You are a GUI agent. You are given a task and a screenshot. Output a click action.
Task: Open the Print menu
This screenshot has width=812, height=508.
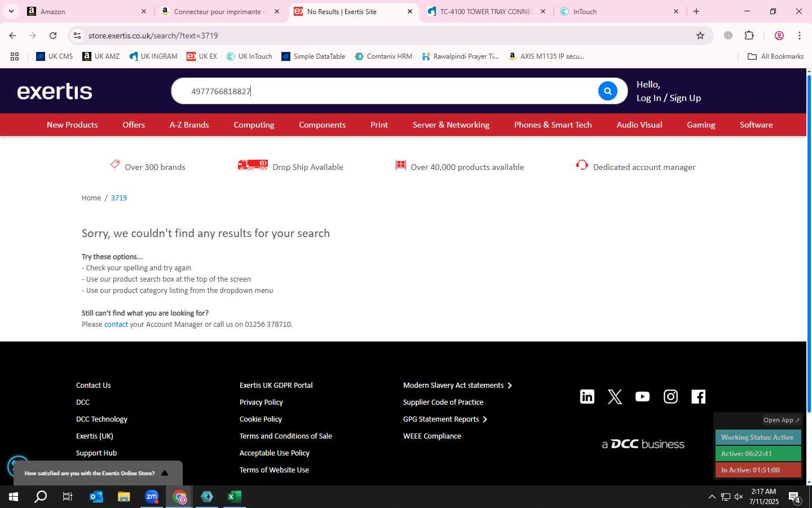(379, 125)
